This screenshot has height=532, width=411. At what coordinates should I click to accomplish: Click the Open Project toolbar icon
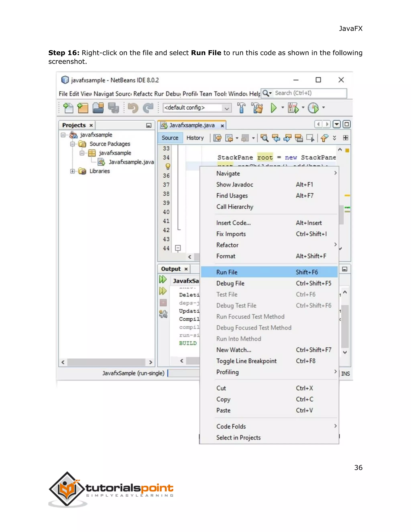pos(98,108)
